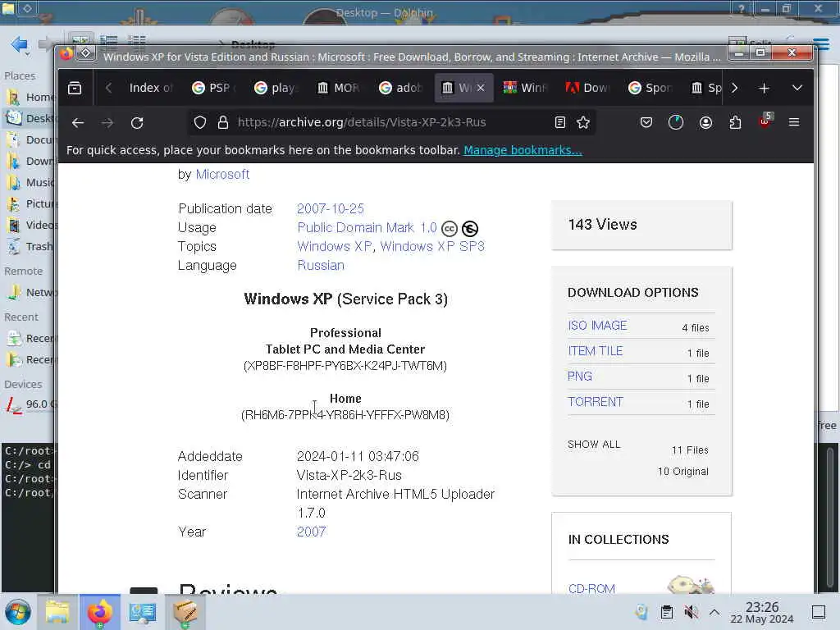Open the Firefox extensions puzzle icon
840x630 pixels.
[x=735, y=123]
